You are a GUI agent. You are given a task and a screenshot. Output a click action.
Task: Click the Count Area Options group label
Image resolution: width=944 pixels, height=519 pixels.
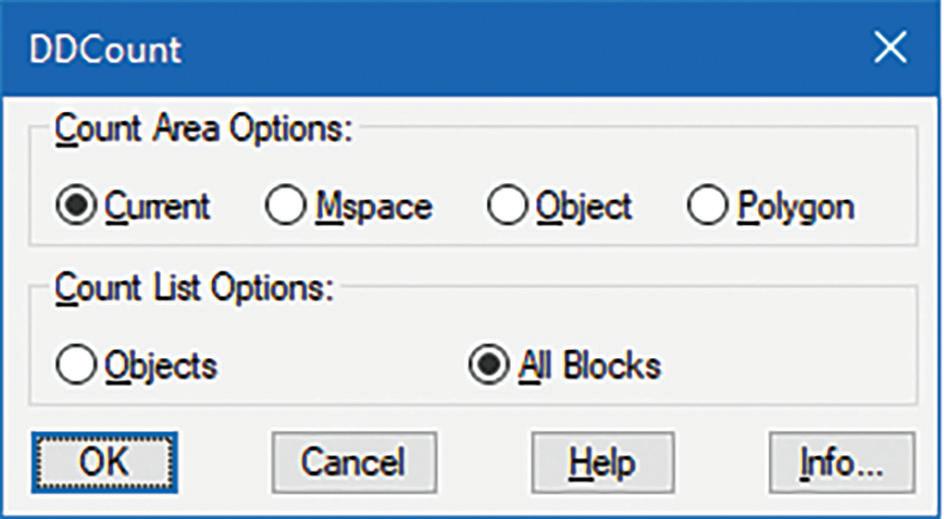pyautogui.click(x=204, y=128)
